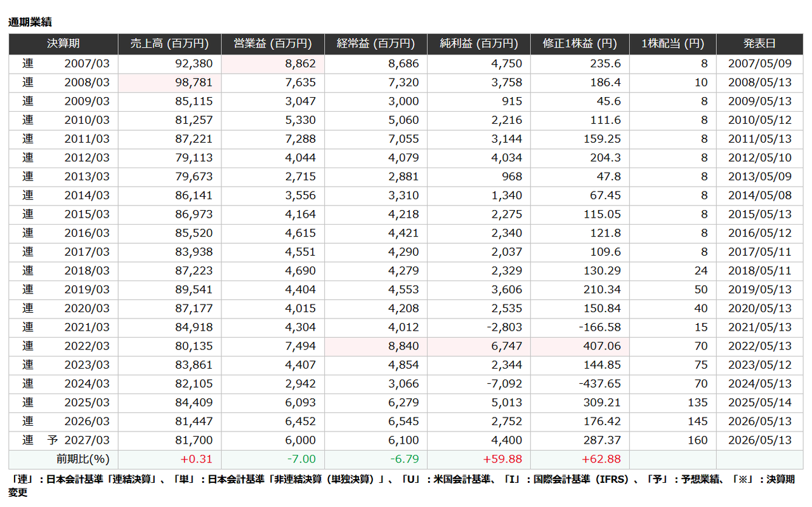
Task: Click the 経常益 (百万円) column header
Action: pyautogui.click(x=376, y=44)
